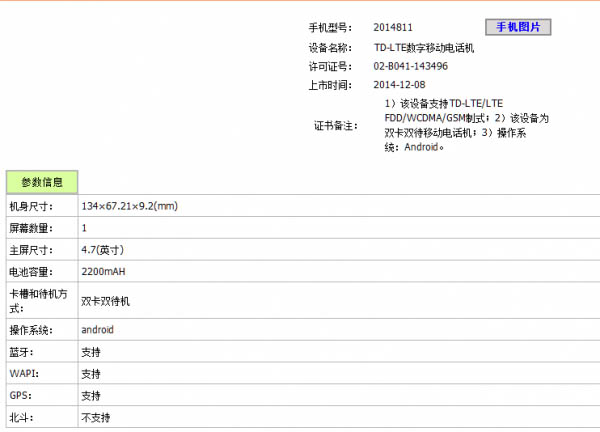Click 支持 in the WAPI row

pos(91,374)
